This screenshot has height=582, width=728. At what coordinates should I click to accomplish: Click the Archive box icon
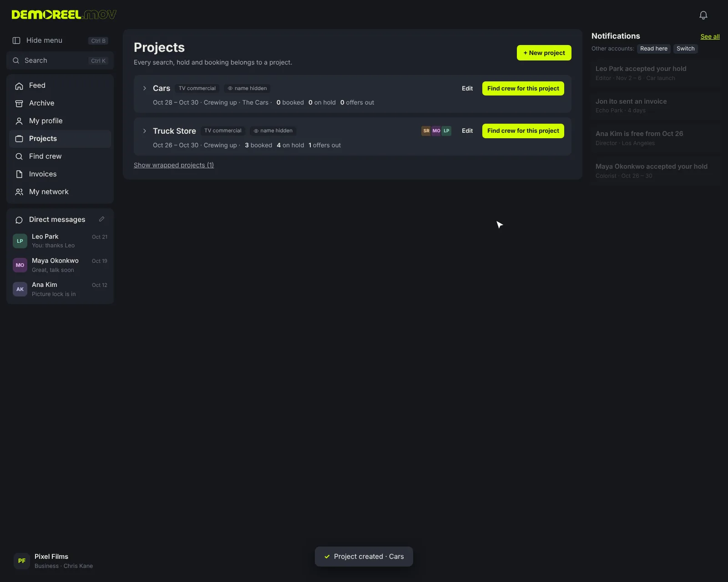19,103
